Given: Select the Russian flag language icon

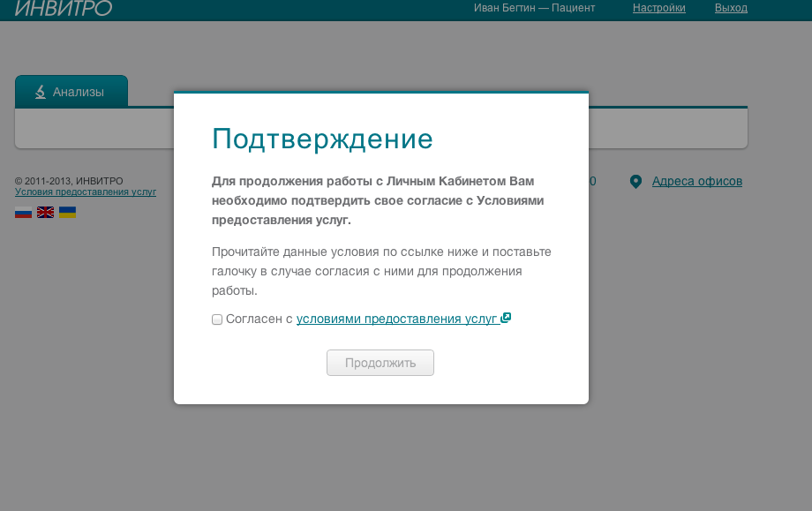Looking at the screenshot, I should (x=23, y=211).
